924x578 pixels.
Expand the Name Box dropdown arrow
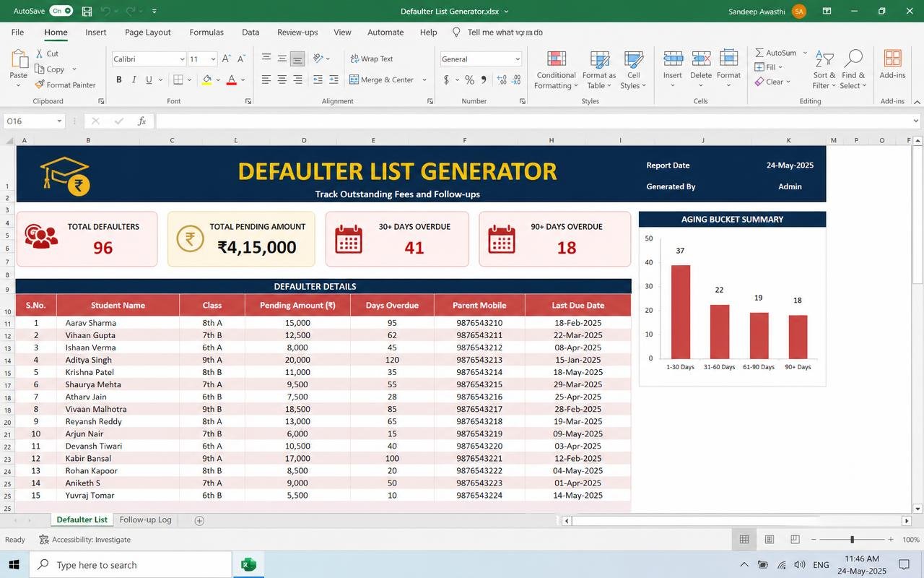pos(58,121)
